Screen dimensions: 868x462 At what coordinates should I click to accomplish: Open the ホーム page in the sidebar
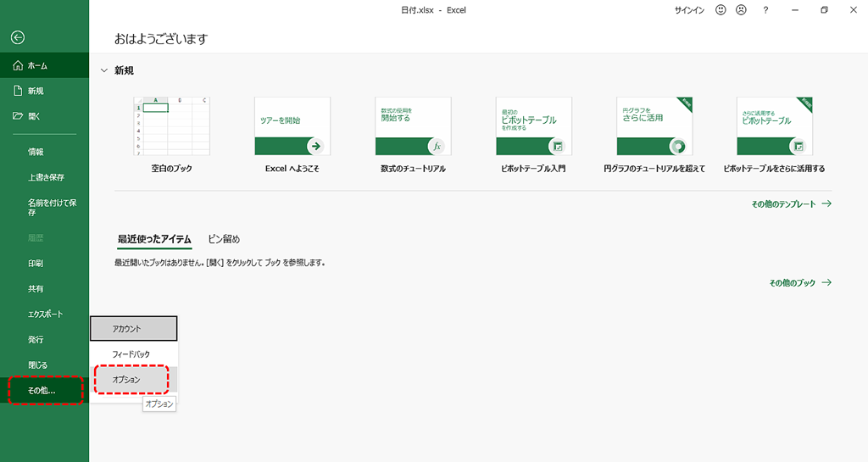44,65
